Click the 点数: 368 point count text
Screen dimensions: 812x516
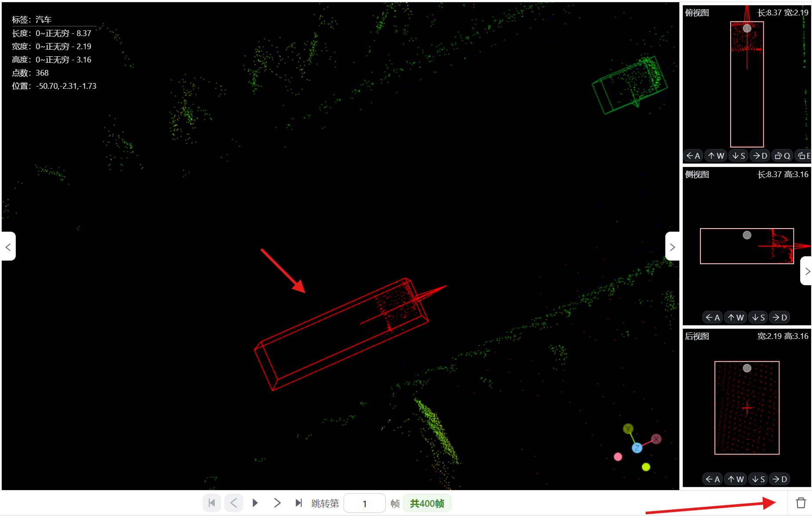click(30, 73)
